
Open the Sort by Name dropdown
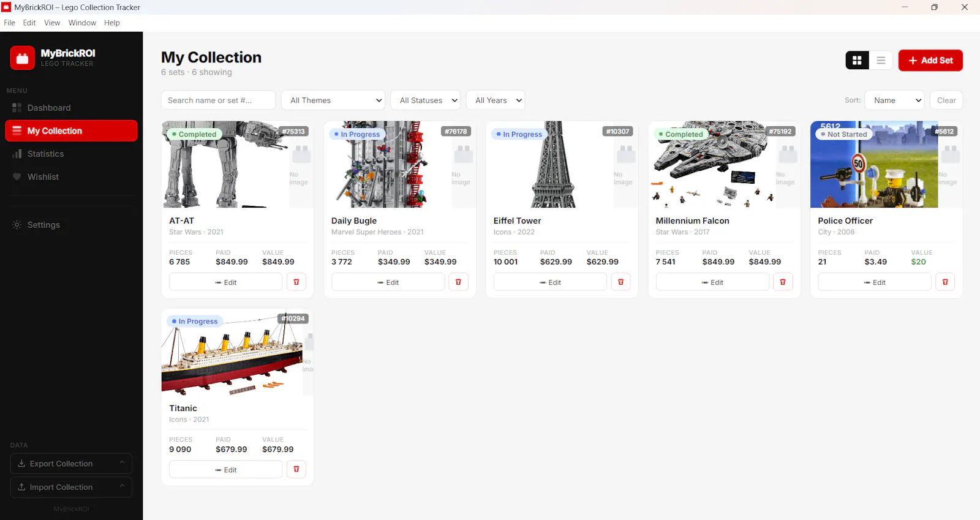[x=894, y=100]
